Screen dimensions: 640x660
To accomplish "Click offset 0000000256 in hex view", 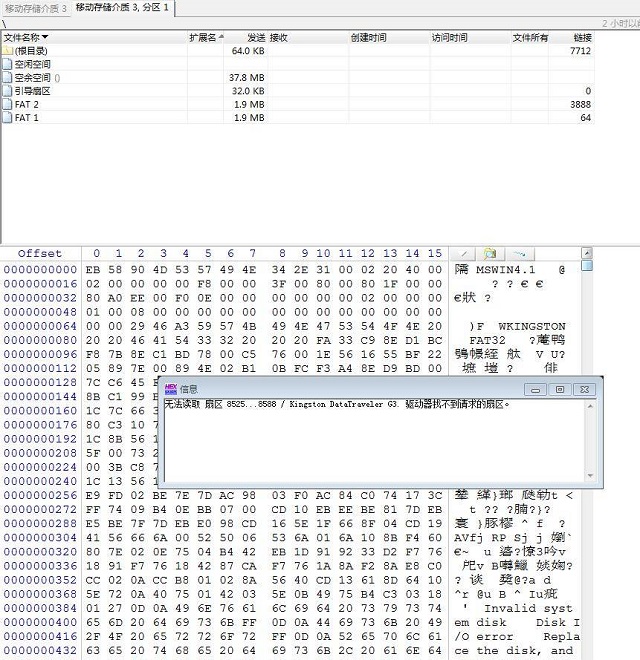I will (40, 495).
